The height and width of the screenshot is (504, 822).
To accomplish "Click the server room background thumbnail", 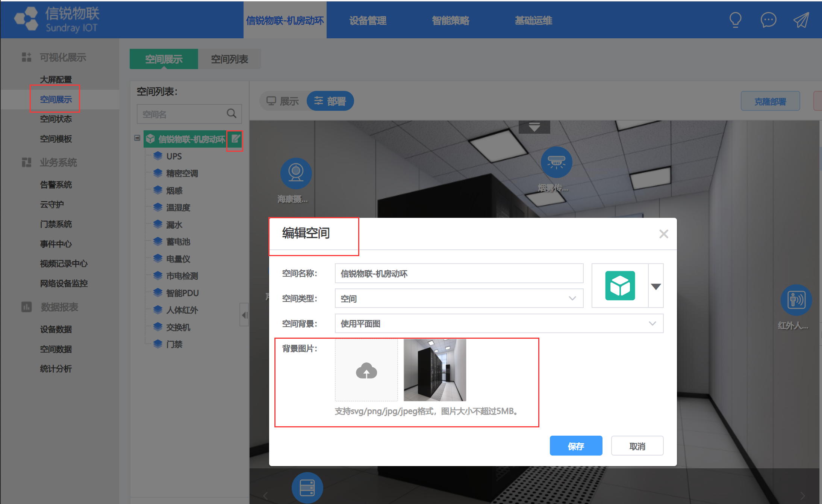I will click(435, 370).
